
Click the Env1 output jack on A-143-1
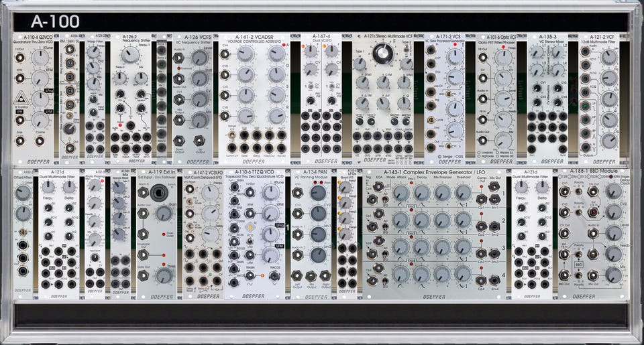(494, 200)
